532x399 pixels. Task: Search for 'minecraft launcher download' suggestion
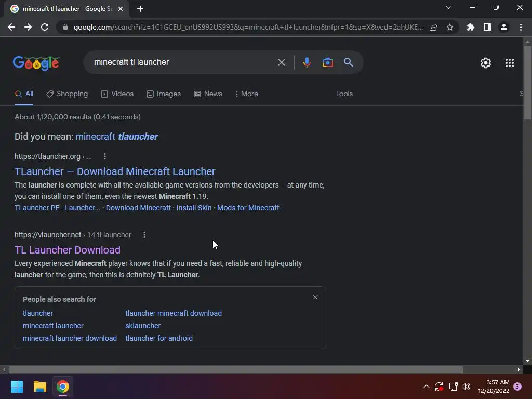pos(70,338)
